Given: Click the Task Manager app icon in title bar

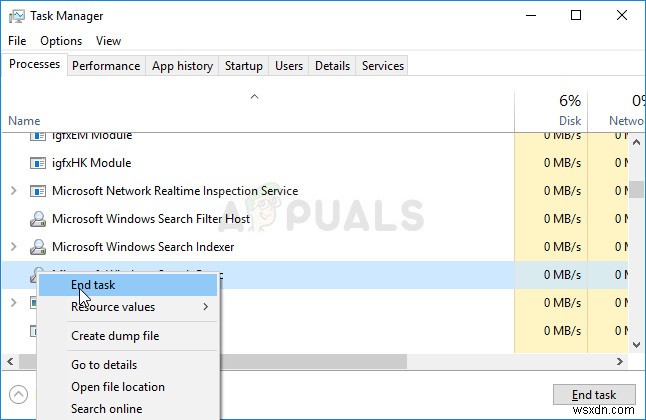Looking at the screenshot, I should click(x=15, y=16).
